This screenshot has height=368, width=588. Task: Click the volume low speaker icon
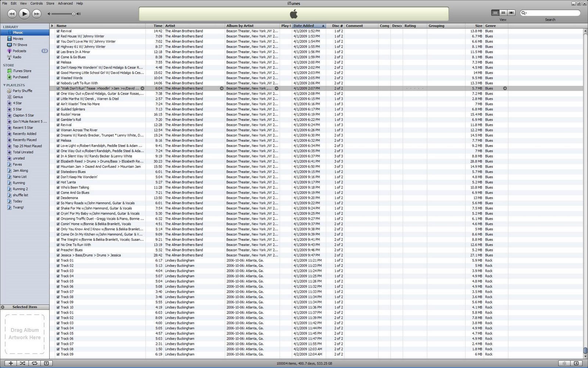tap(49, 14)
